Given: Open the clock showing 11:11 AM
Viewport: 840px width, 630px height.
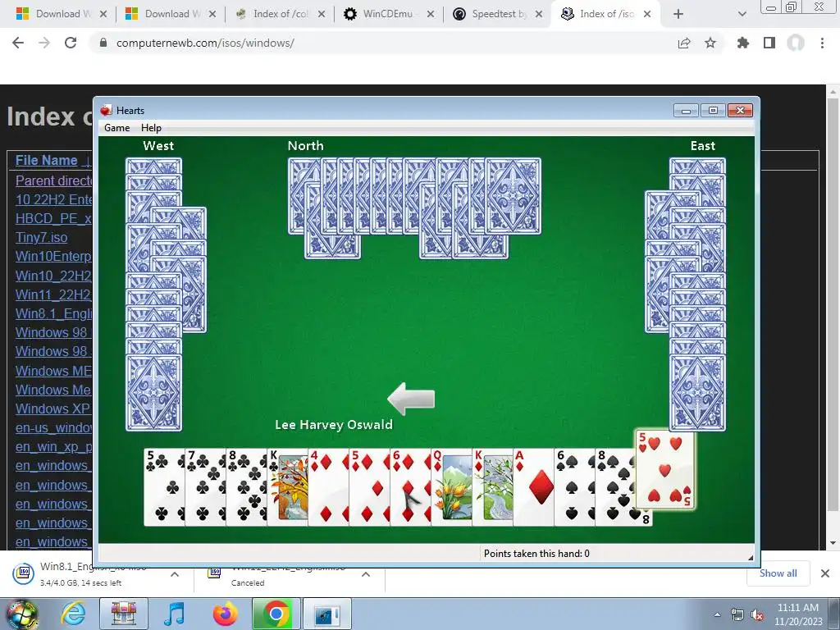Looking at the screenshot, I should pyautogui.click(x=797, y=614).
